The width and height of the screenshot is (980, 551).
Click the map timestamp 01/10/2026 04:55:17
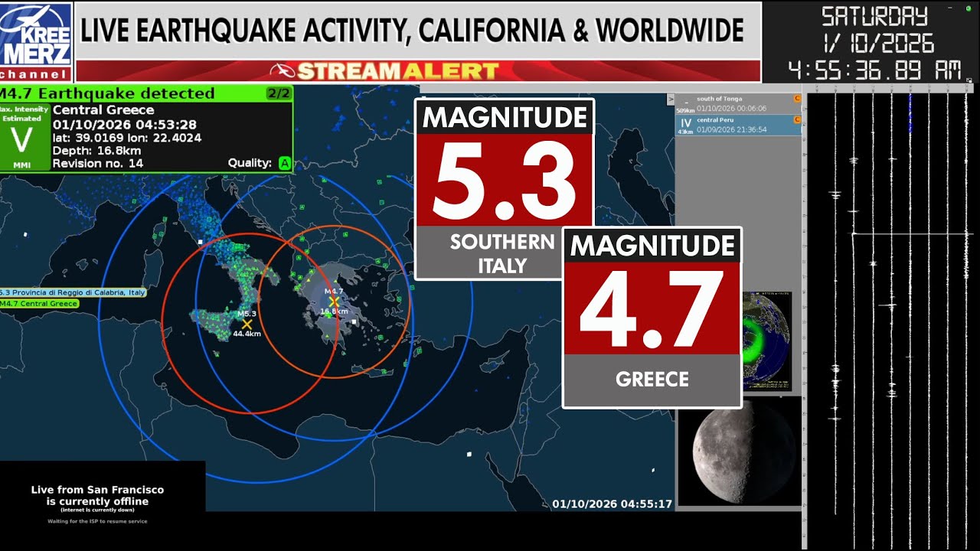[612, 504]
